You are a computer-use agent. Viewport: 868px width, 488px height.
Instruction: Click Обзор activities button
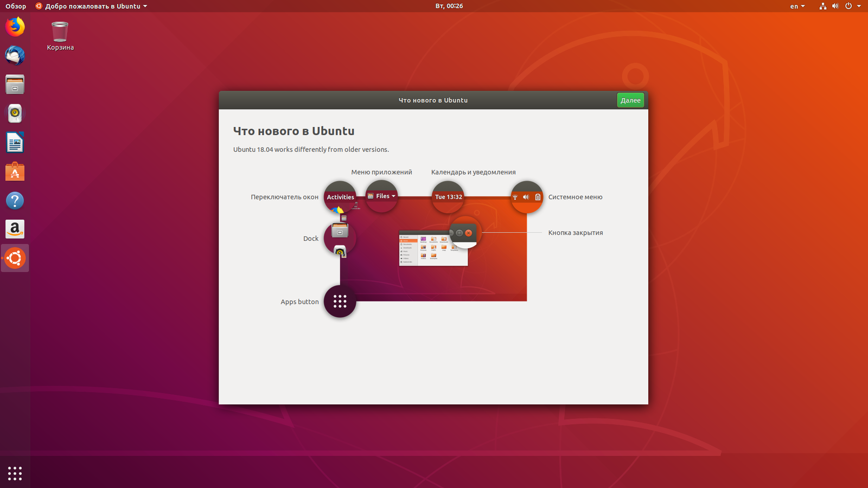(x=16, y=6)
